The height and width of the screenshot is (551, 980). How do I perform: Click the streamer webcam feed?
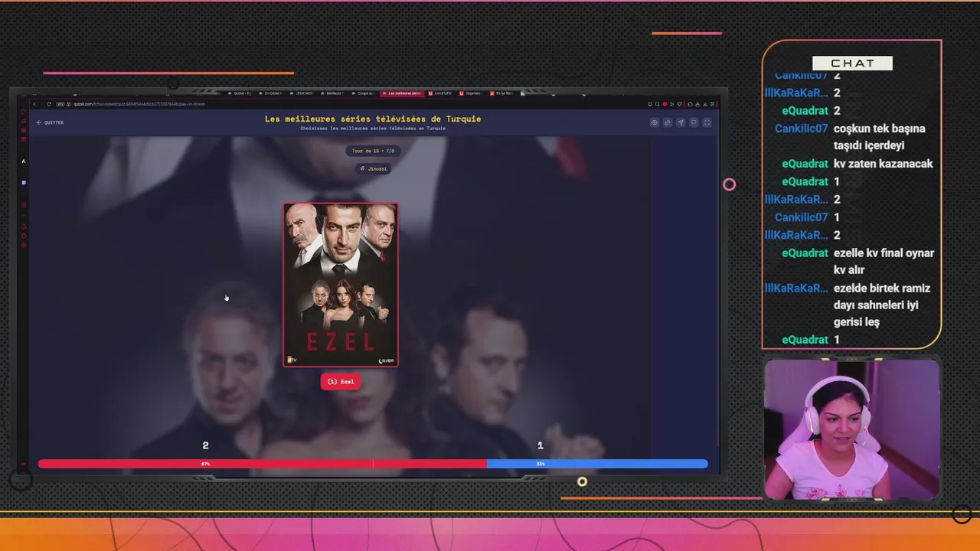pyautogui.click(x=851, y=429)
